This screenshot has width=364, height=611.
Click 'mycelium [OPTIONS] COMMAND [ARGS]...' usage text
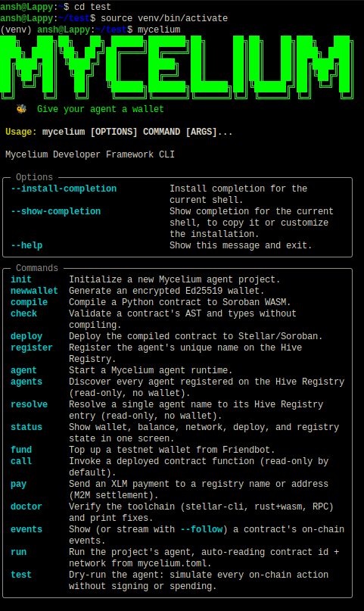138,132
